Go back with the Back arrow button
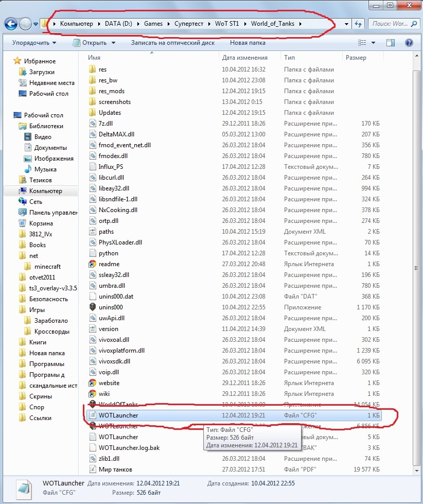 11,24
